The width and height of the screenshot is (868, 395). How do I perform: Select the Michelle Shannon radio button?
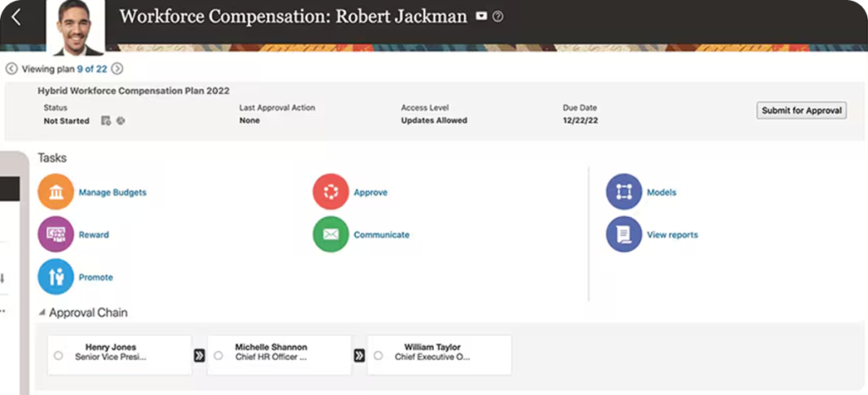pos(218,356)
